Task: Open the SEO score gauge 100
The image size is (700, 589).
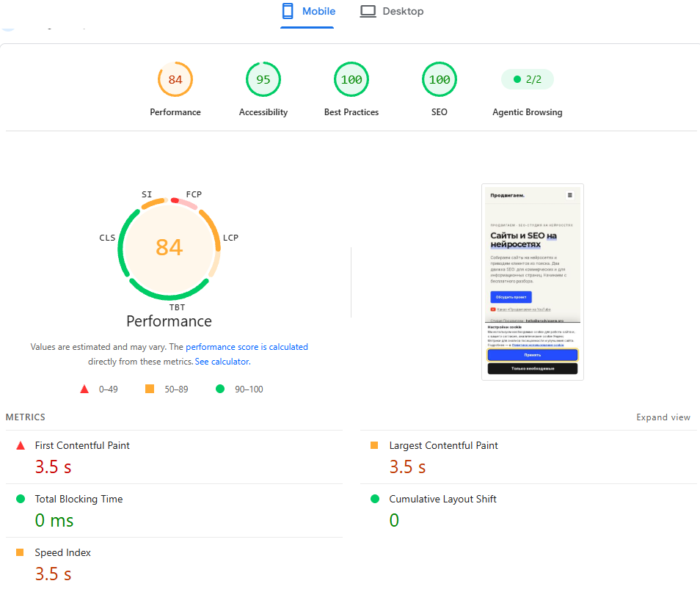Action: click(x=440, y=79)
